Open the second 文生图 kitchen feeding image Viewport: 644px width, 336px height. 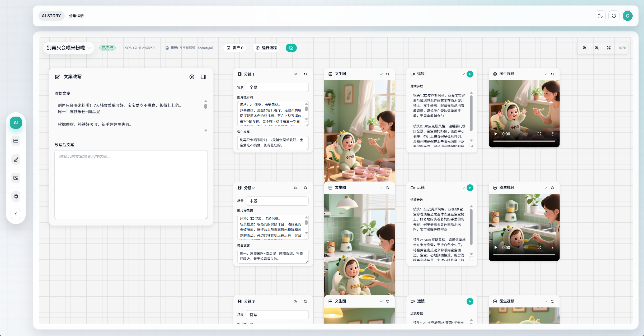click(360, 245)
